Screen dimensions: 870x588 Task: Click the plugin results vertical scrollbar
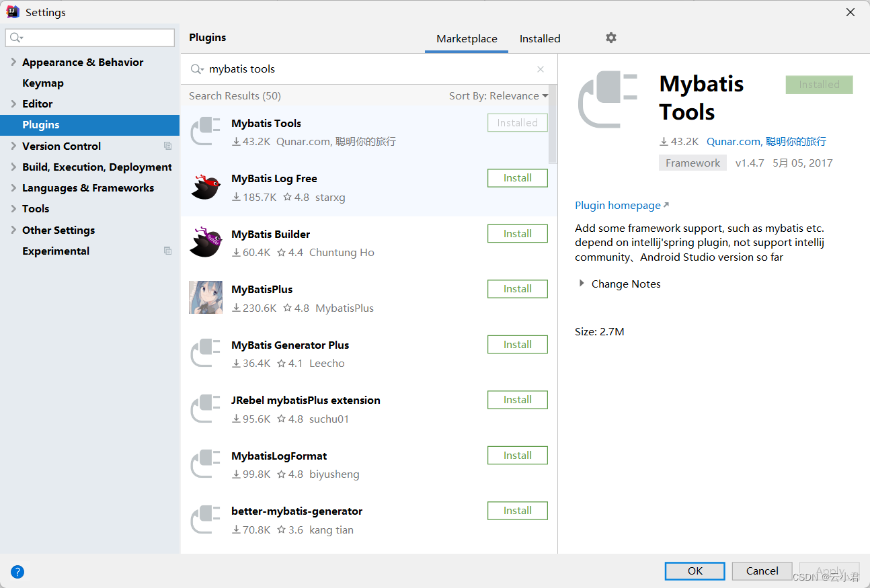pos(553,124)
